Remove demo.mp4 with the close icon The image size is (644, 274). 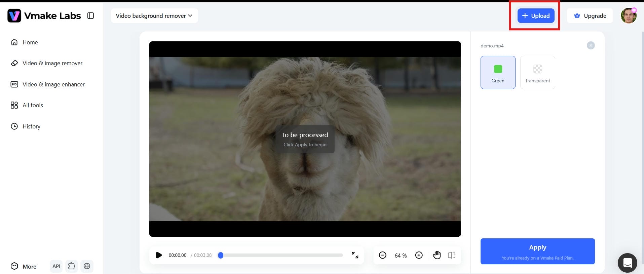[591, 45]
